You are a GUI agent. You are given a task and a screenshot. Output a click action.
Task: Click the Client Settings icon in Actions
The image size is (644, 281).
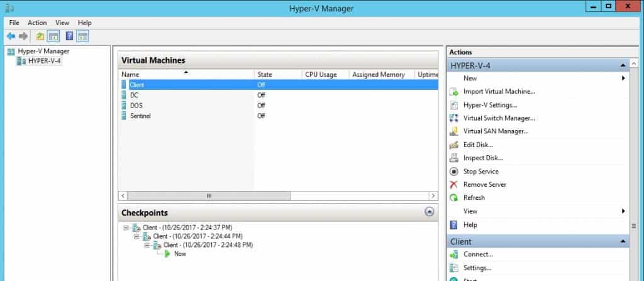454,268
